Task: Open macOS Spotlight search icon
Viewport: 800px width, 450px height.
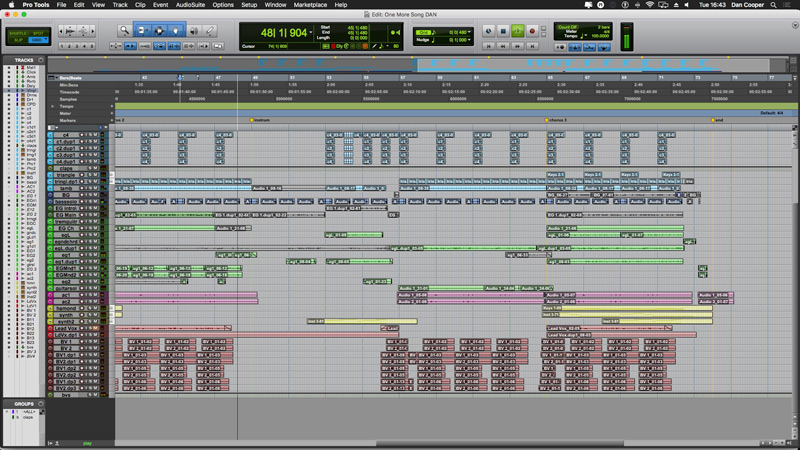Action: pyautogui.click(x=773, y=5)
